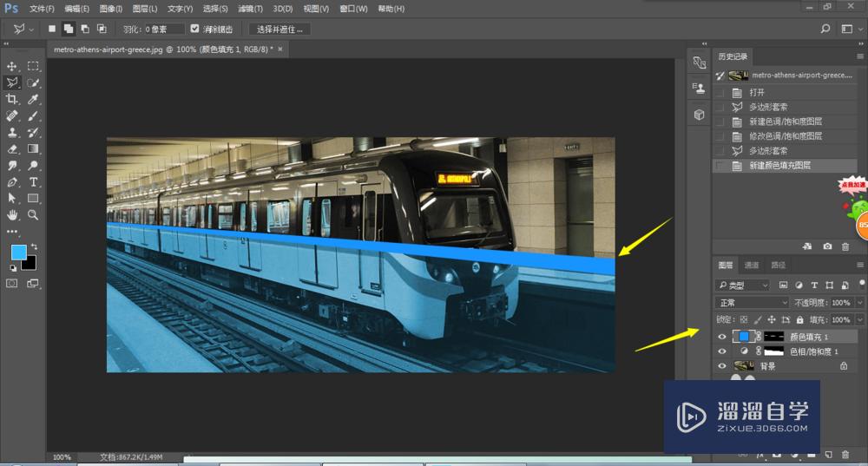Screen dimensions: 868x466
Task: Select the Pen tool
Action: [x=11, y=182]
